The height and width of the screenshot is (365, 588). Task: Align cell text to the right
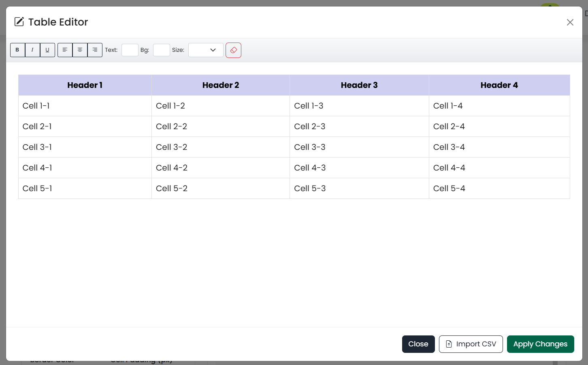click(95, 50)
